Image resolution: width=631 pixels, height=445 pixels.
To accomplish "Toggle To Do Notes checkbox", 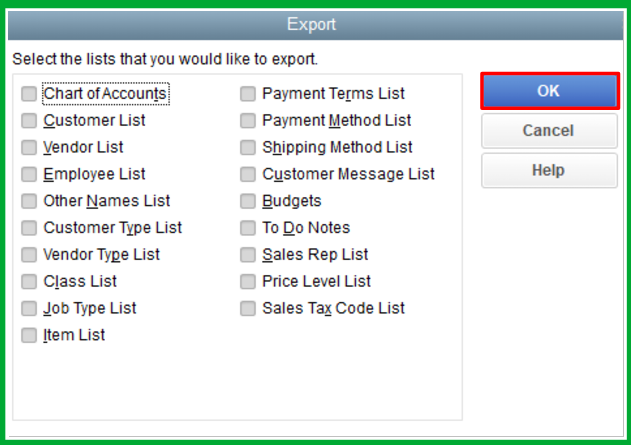I will (x=248, y=228).
